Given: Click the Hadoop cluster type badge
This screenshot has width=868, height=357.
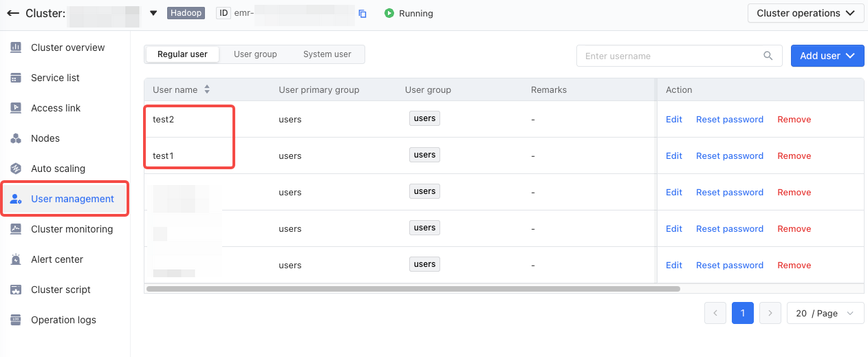Looking at the screenshot, I should pyautogui.click(x=186, y=13).
